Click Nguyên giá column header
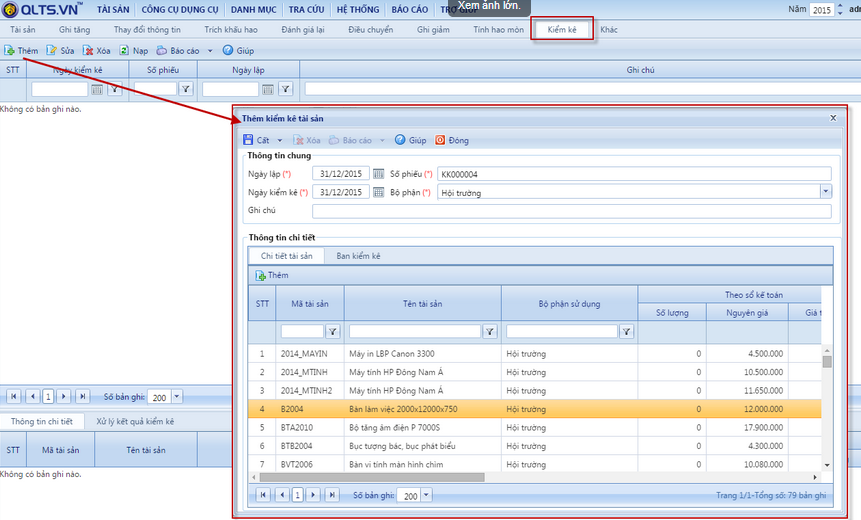 coord(747,312)
